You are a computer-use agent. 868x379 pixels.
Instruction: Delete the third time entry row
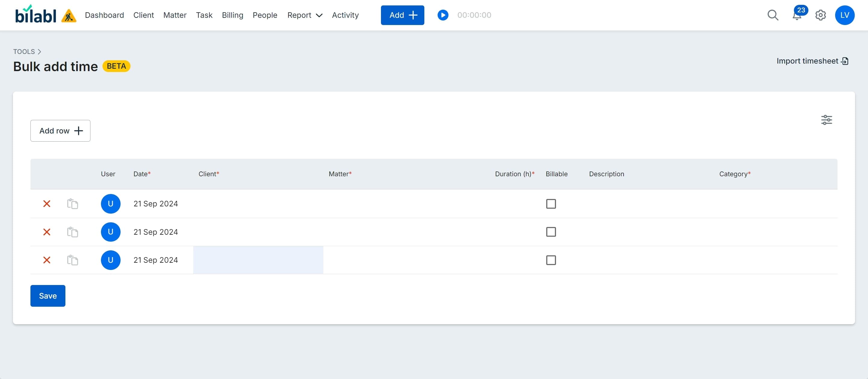tap(47, 260)
